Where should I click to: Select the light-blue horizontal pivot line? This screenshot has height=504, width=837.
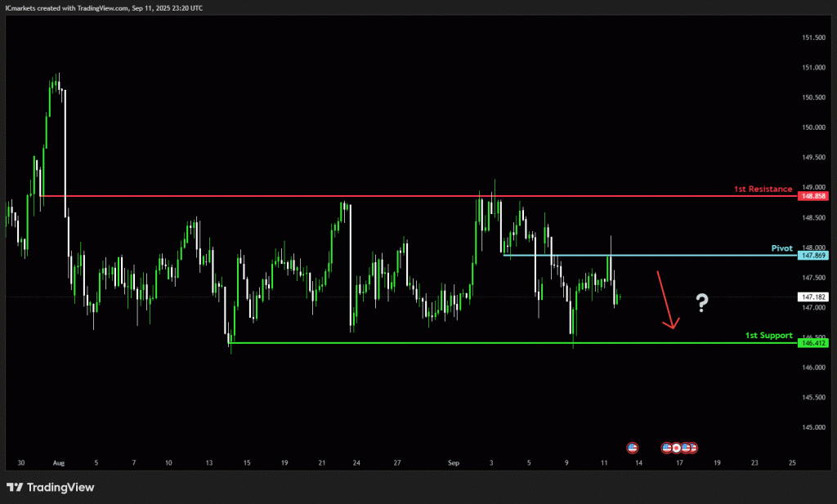click(650, 256)
